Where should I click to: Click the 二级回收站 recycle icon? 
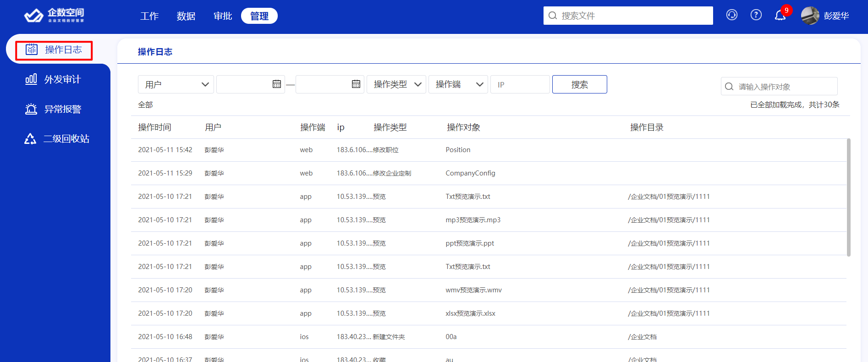(x=30, y=139)
